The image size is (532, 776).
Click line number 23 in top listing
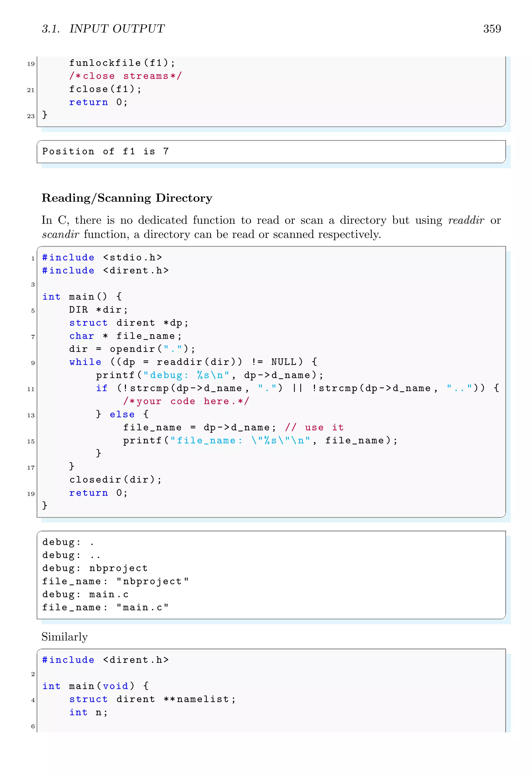click(31, 116)
